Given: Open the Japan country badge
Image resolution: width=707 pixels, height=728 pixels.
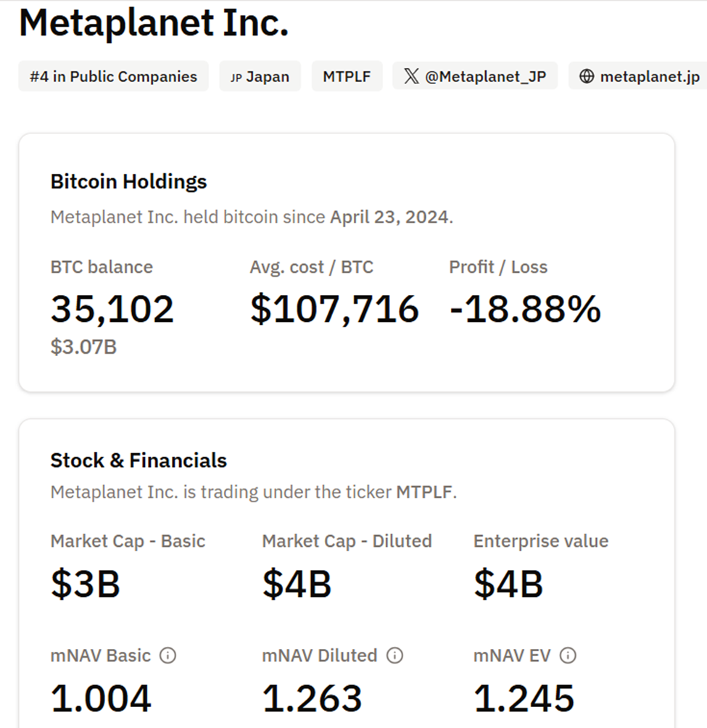Looking at the screenshot, I should point(260,76).
